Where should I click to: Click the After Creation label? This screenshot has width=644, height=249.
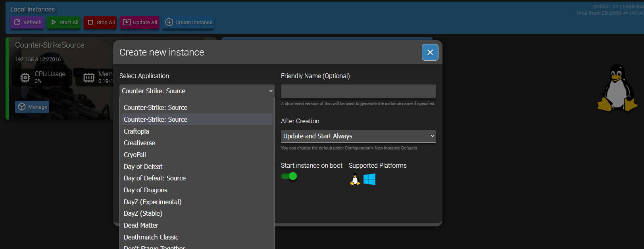(x=300, y=121)
